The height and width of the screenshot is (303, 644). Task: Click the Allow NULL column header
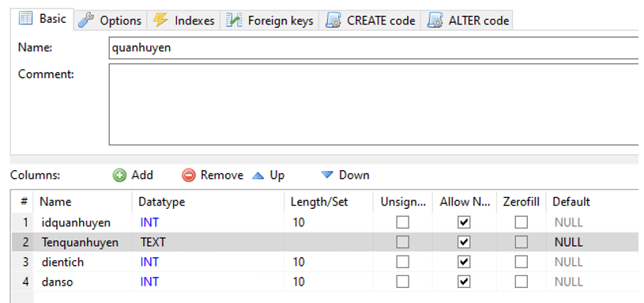(x=465, y=202)
